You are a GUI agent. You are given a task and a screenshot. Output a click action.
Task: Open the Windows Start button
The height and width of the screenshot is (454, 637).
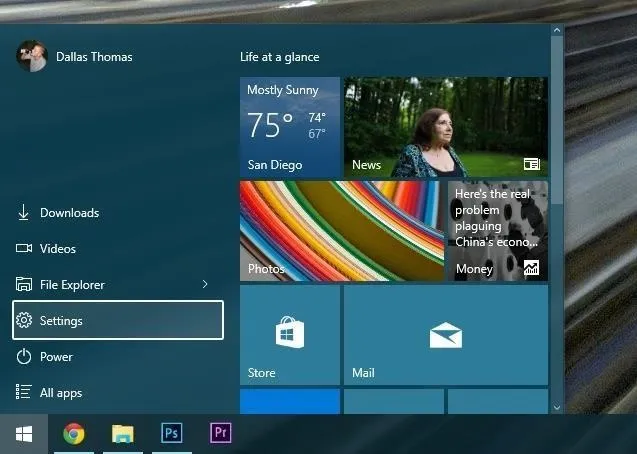24,434
